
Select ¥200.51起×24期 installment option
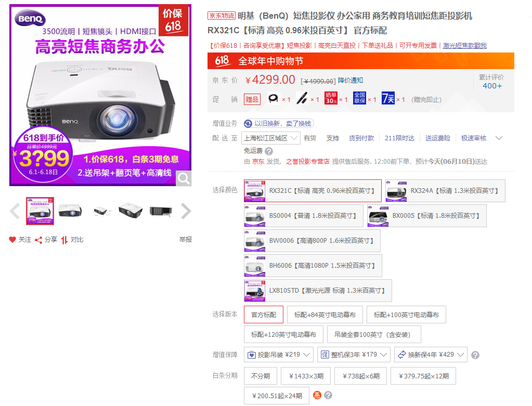coord(277,396)
